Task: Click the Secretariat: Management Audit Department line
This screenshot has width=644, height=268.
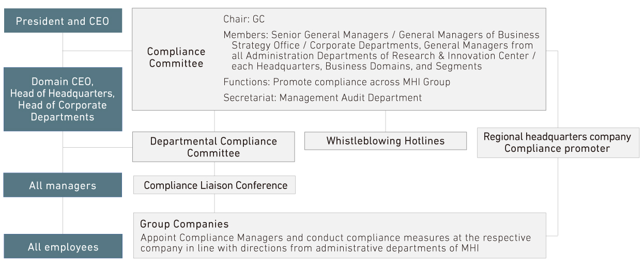Action: (x=323, y=98)
